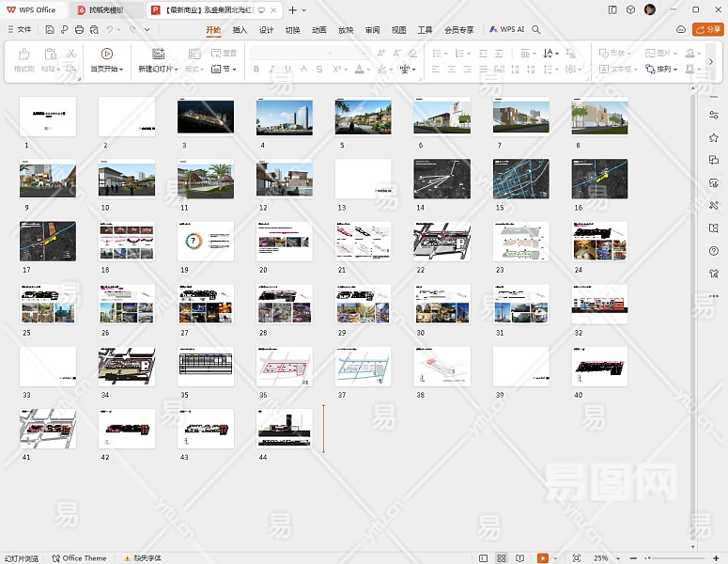Screen dimensions: 728x564
Task: Click the WPS AI button
Action: 507,29
